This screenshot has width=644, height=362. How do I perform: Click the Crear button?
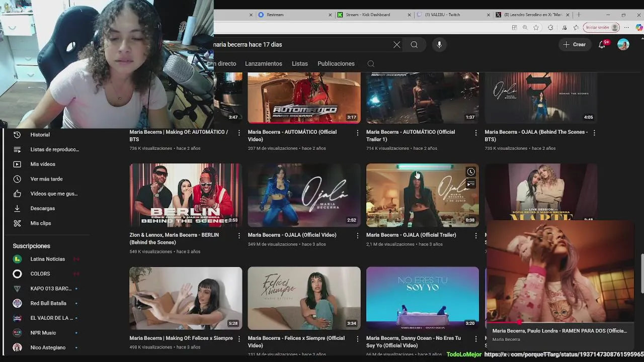click(x=574, y=45)
